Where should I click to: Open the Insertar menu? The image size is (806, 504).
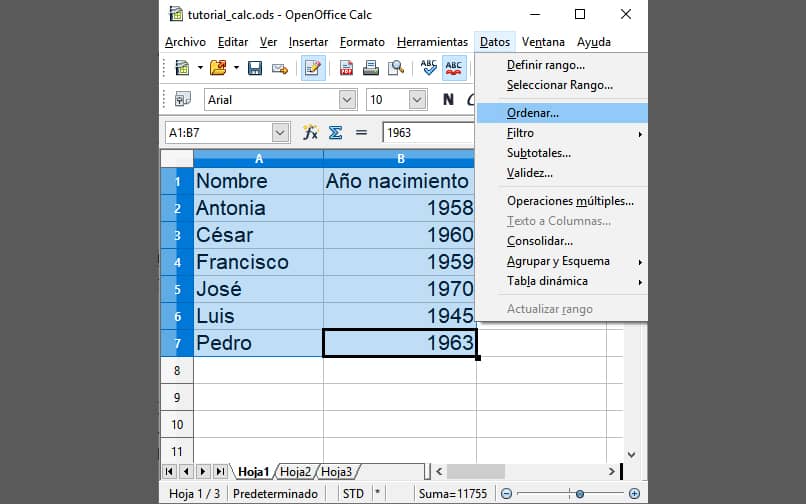click(x=308, y=42)
